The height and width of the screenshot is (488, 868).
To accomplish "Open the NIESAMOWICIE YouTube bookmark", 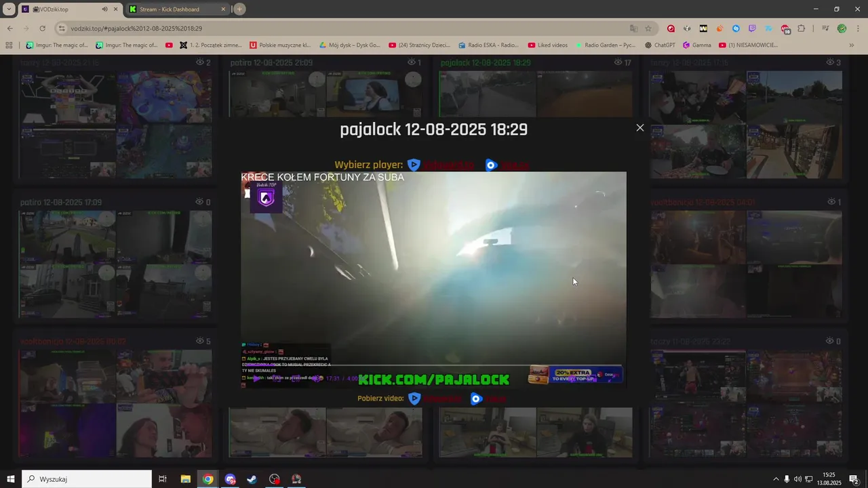I will 748,45.
